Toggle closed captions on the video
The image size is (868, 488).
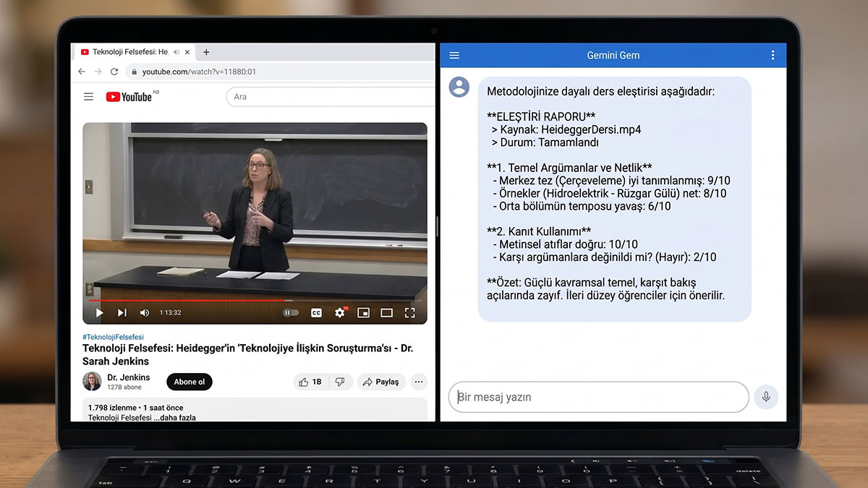tap(316, 313)
